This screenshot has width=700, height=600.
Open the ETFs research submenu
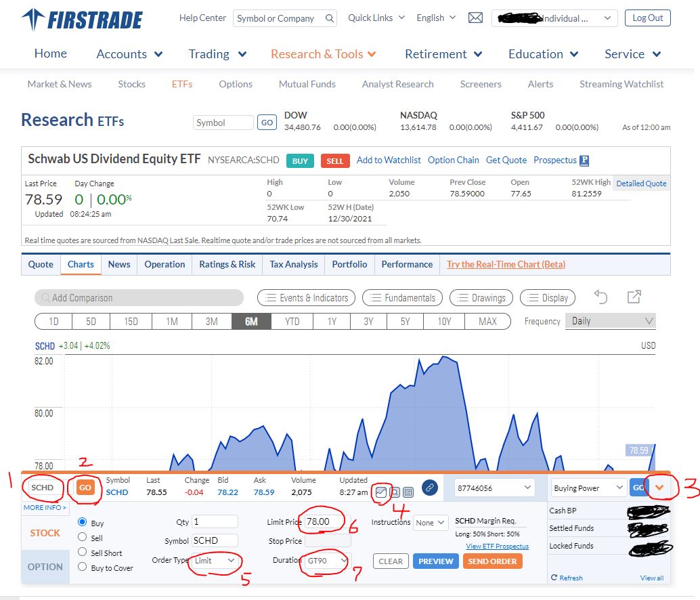[x=182, y=84]
